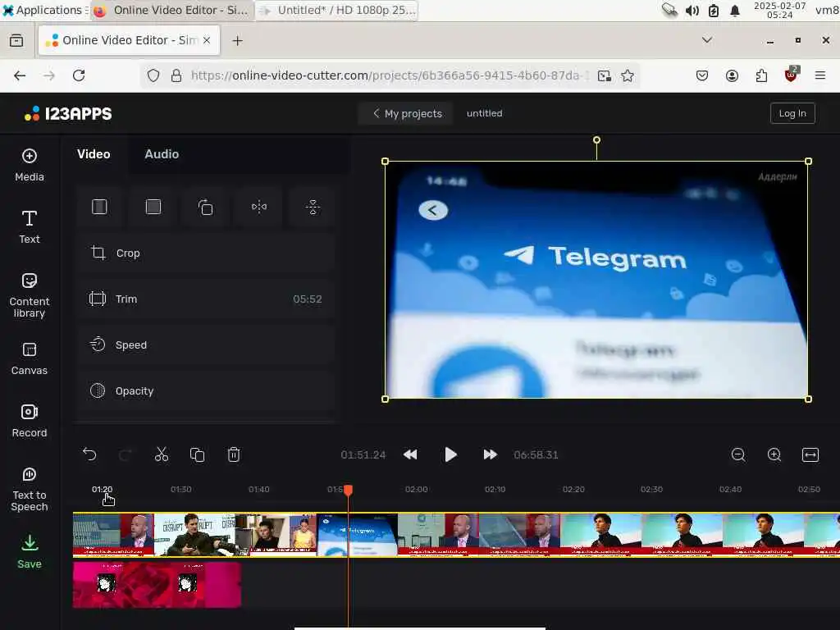Screen dimensions: 840x630
Task: Open the Opacity settings
Action: click(206, 391)
